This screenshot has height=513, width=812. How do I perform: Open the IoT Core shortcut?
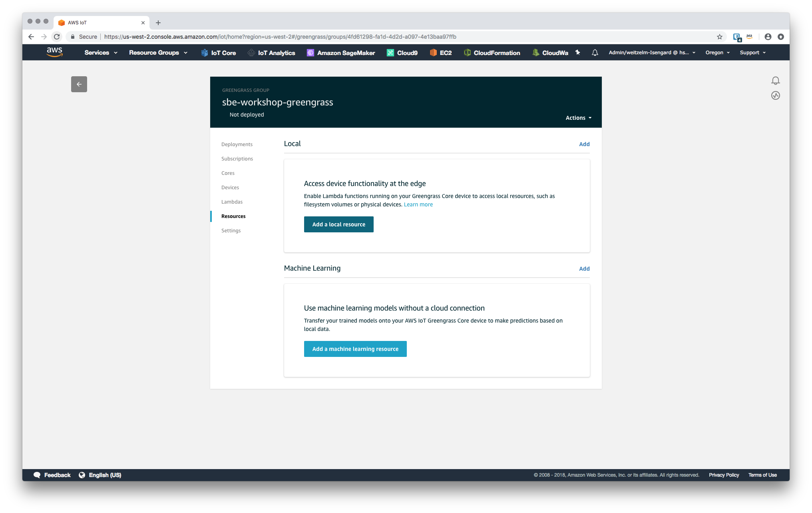(x=219, y=53)
